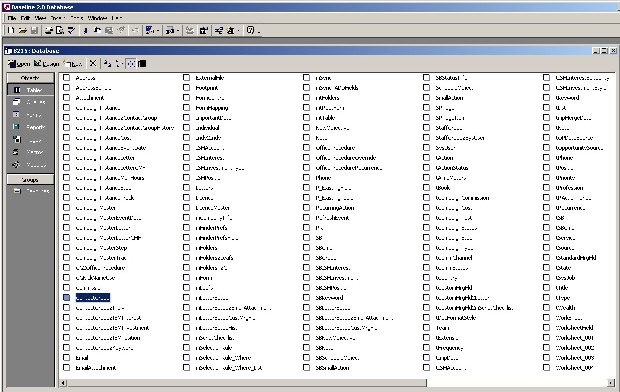Expand the OfficeLinks dropdown arrow

pos(158,31)
